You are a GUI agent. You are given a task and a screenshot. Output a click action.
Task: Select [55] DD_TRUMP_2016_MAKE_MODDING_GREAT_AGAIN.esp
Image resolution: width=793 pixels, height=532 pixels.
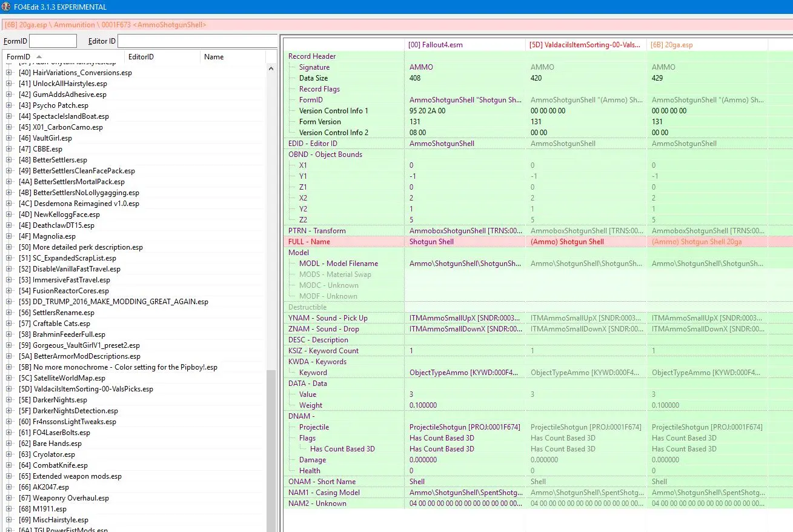pos(113,302)
